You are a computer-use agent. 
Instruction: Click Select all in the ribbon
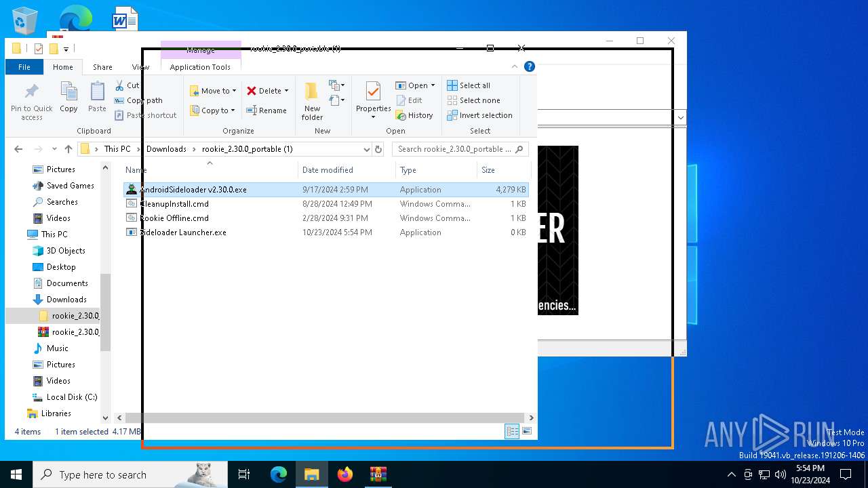point(469,85)
